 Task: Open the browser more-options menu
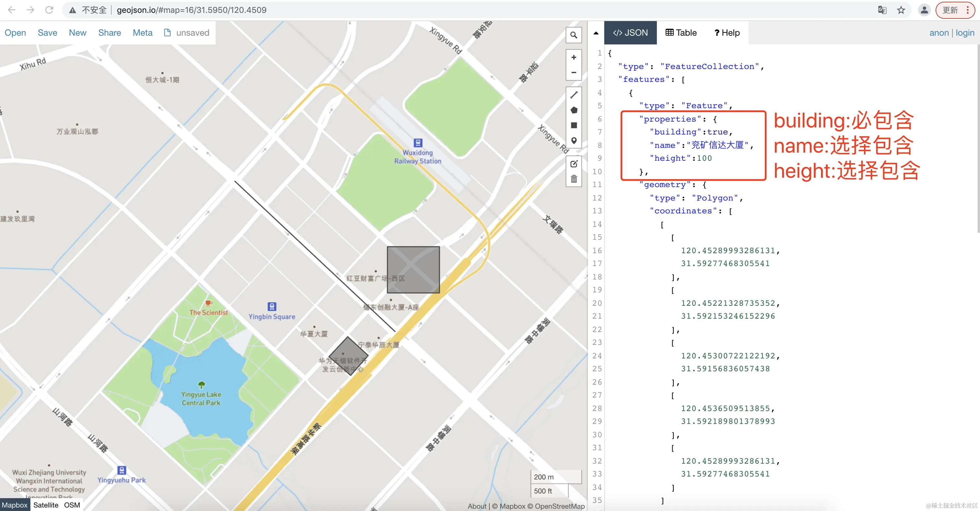click(x=967, y=10)
